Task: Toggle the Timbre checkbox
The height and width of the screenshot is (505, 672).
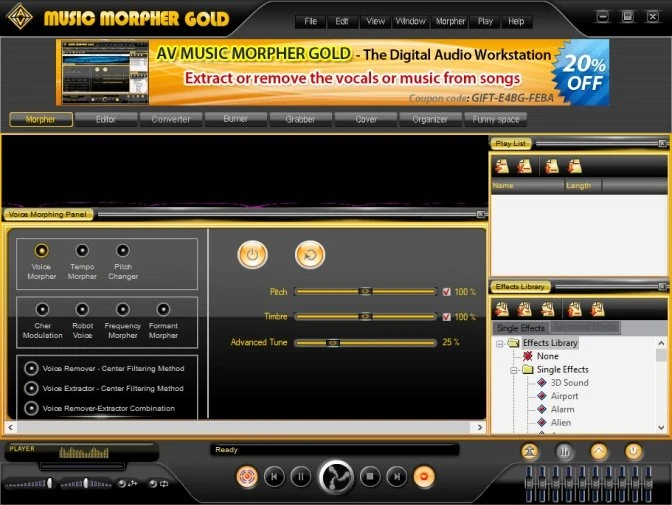Action: click(x=447, y=317)
